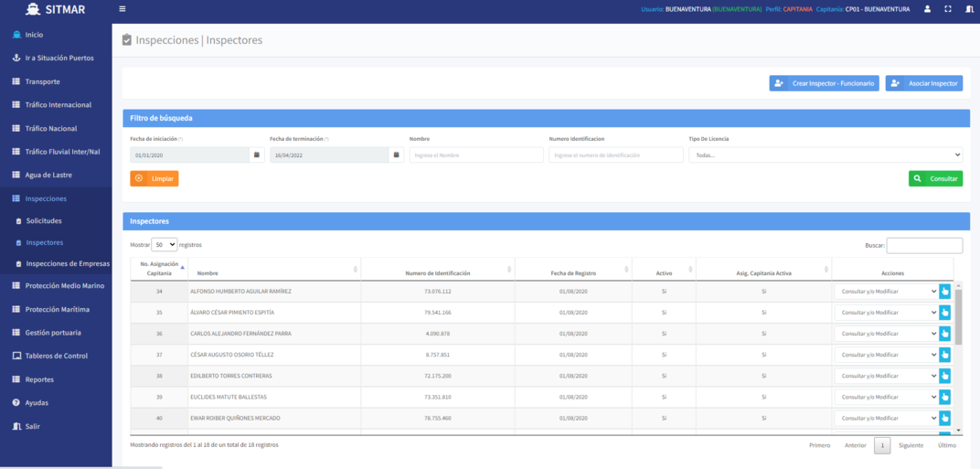Click blue action icon for Euclides Matute Ballestas
The image size is (980, 469).
945,397
